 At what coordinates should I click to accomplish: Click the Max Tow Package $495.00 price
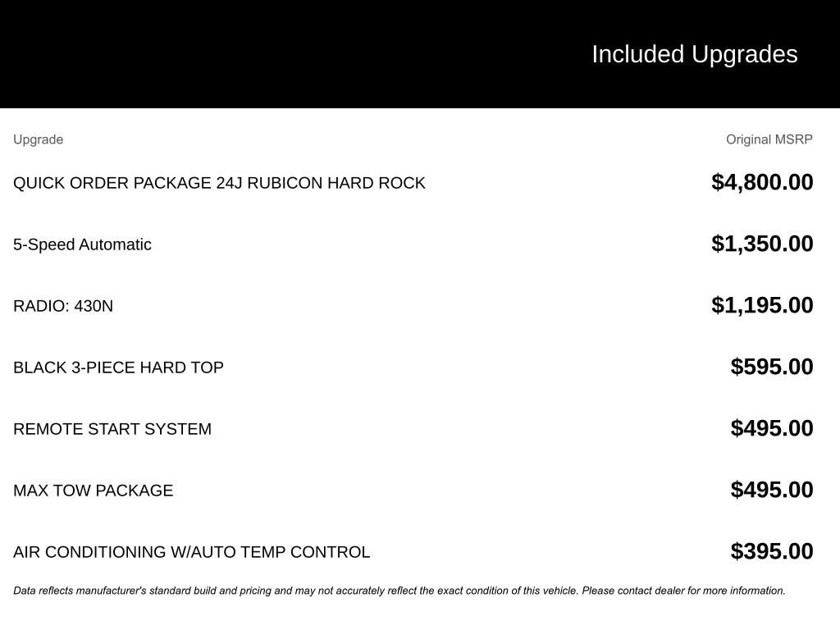coord(772,490)
